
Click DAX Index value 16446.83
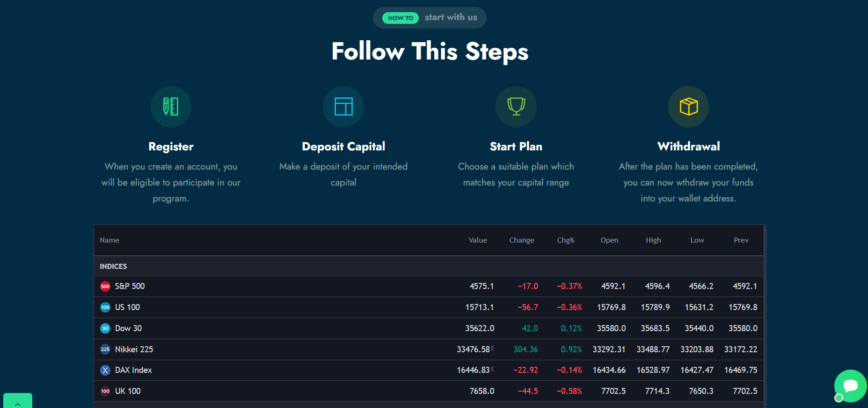(x=474, y=370)
